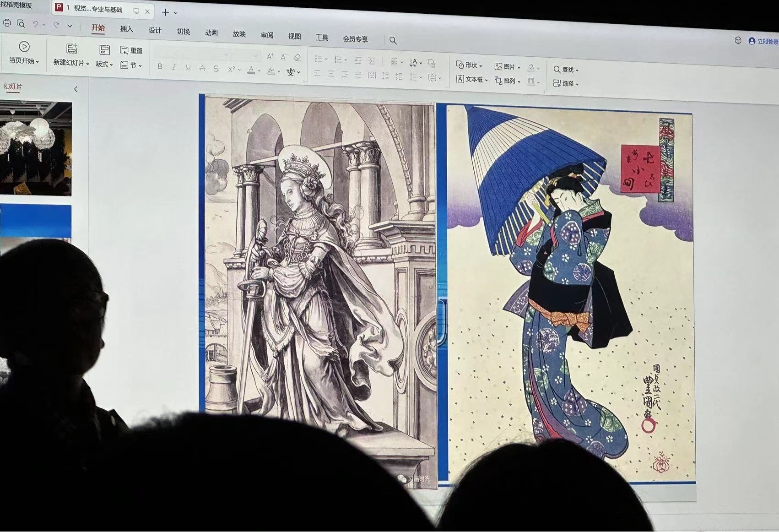Open the 视图 view tab
The width and height of the screenshot is (779, 532).
294,37
